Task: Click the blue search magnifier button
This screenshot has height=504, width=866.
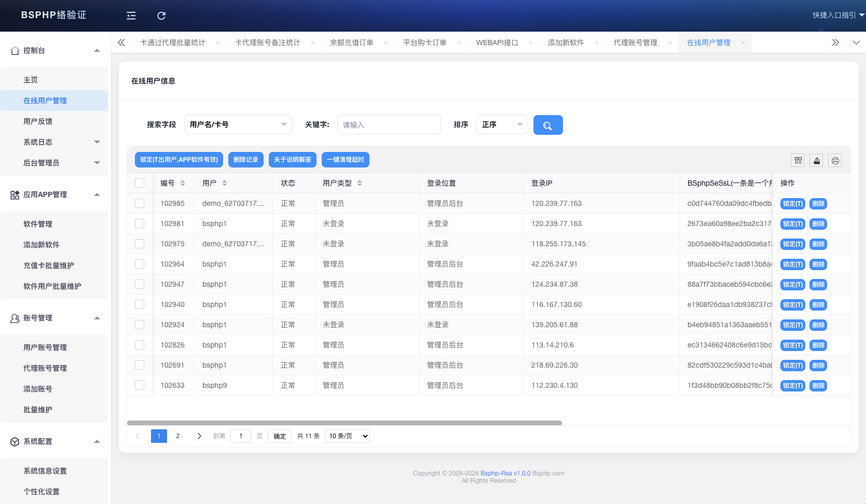Action: pyautogui.click(x=548, y=125)
